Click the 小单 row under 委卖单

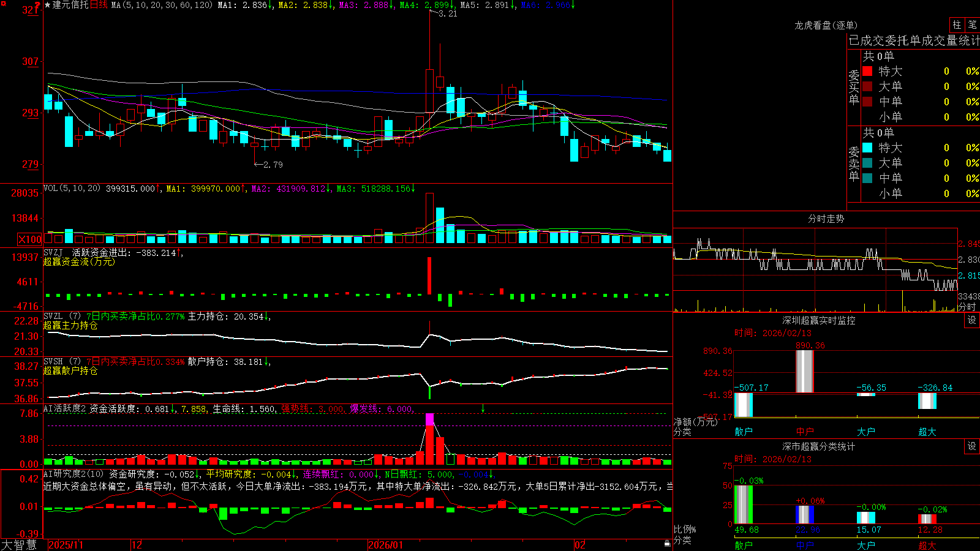click(921, 193)
